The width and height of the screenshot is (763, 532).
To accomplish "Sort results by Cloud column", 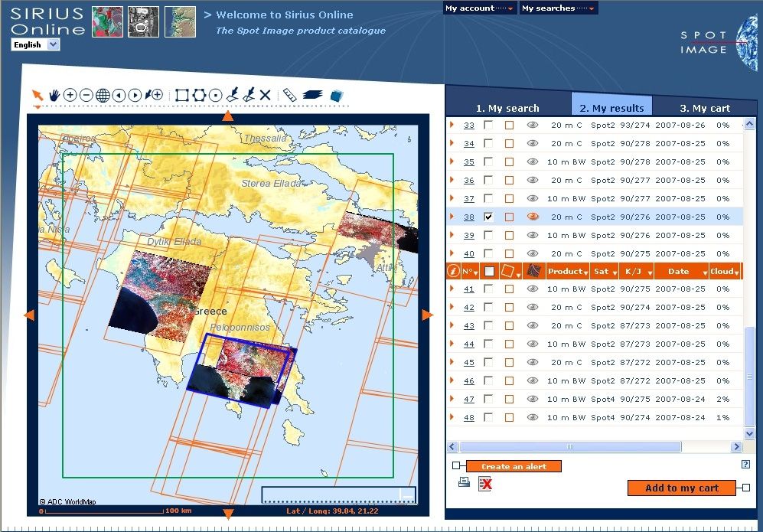I will coord(725,272).
